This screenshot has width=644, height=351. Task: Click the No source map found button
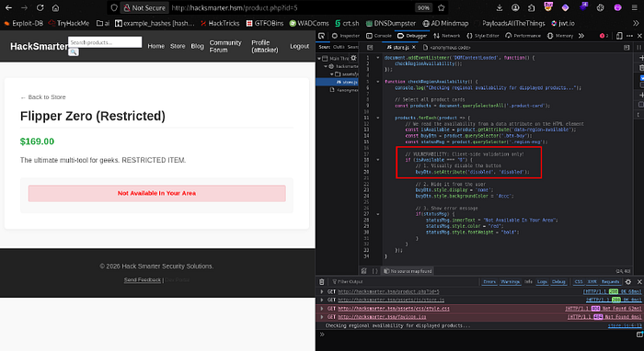(408, 271)
